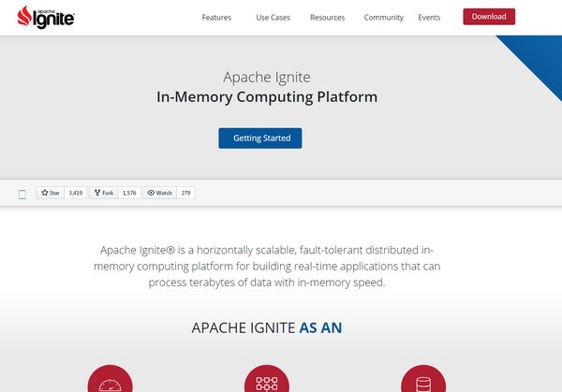Click the blue Getting Started button
This screenshot has height=392, width=562.
click(260, 138)
